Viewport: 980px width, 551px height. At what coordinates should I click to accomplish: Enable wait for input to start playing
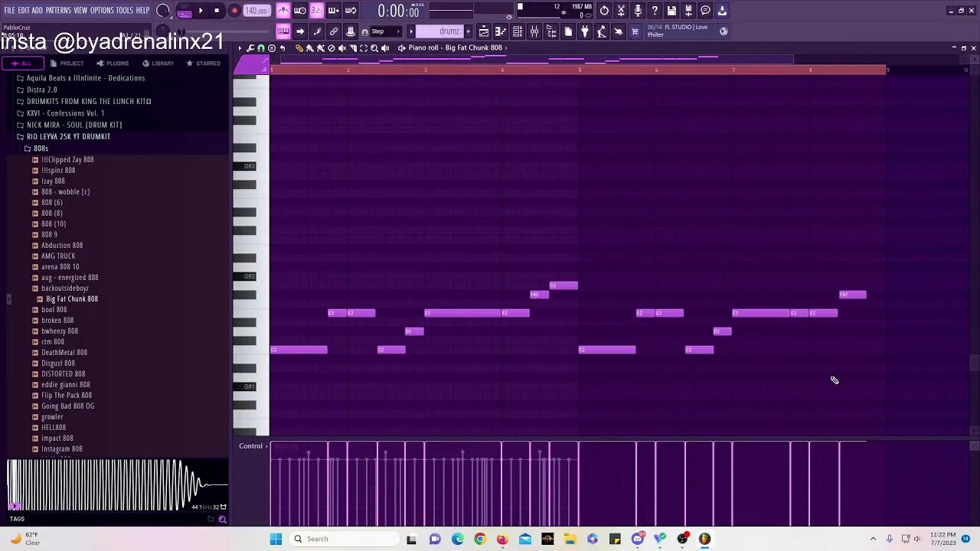point(300,11)
